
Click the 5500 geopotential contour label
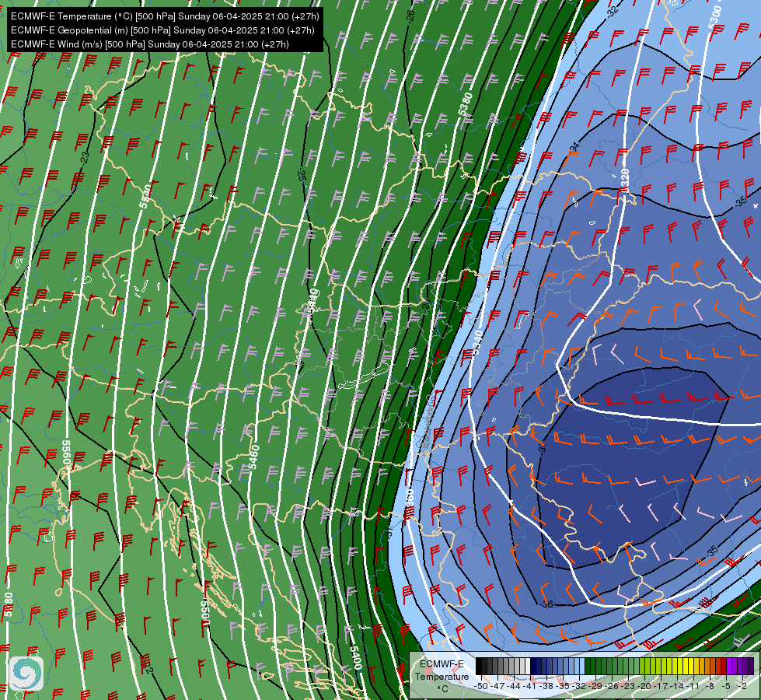tap(204, 613)
